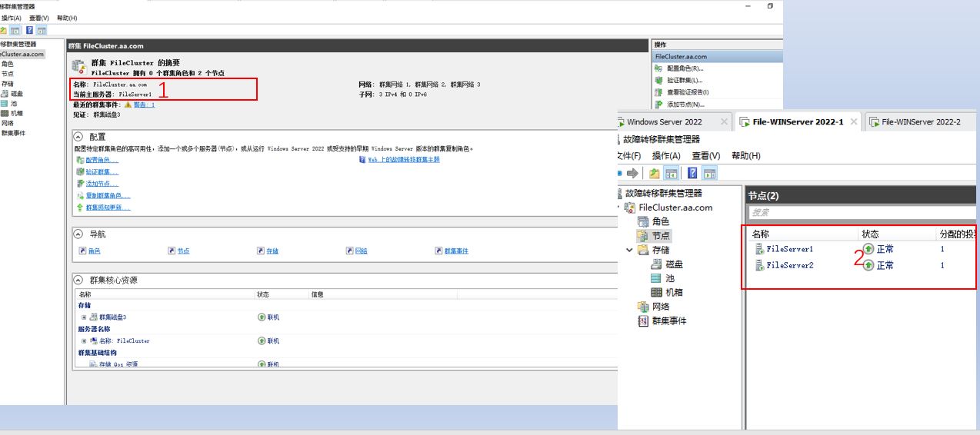The width and height of the screenshot is (980, 435).
Task: Select the FileServer1 node row
Action: click(x=862, y=249)
